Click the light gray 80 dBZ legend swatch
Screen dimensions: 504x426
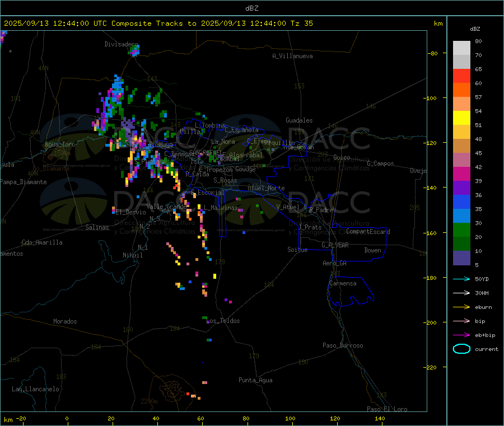461,48
